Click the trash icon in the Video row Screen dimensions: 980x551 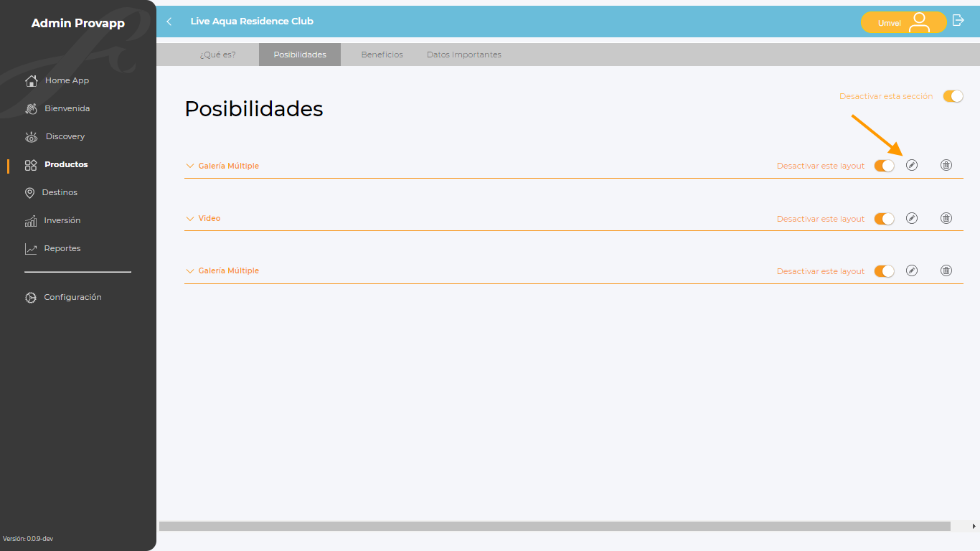[946, 218]
